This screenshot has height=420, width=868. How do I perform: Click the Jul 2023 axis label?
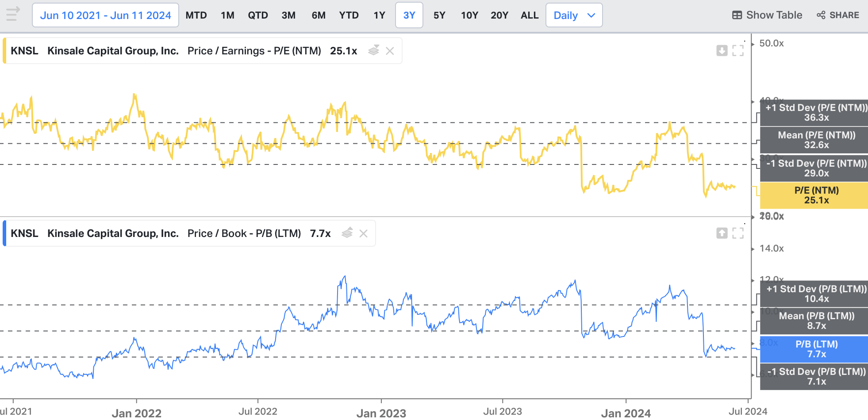coord(503,412)
